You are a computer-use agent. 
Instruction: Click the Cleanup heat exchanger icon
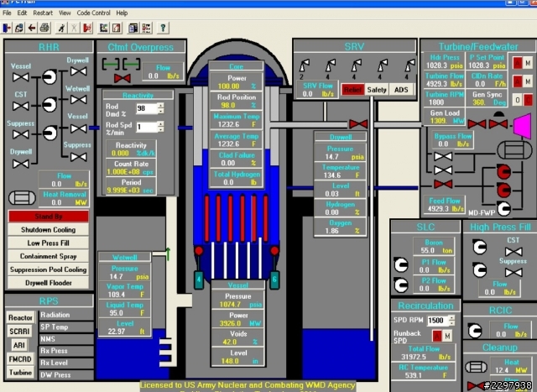pyautogui.click(x=476, y=367)
